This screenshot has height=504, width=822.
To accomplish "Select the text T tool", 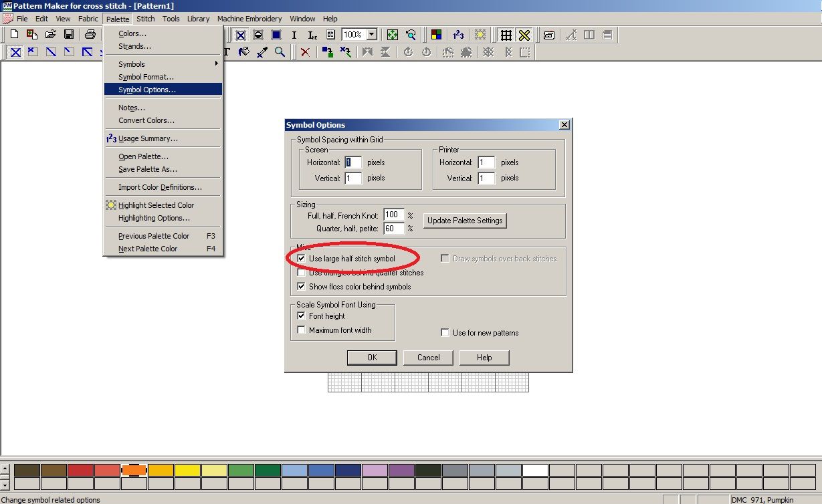I will click(227, 51).
